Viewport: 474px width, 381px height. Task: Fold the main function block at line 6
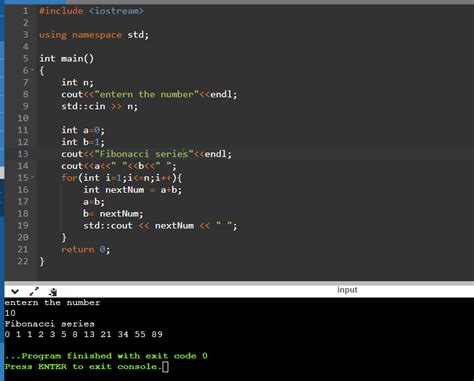click(32, 70)
